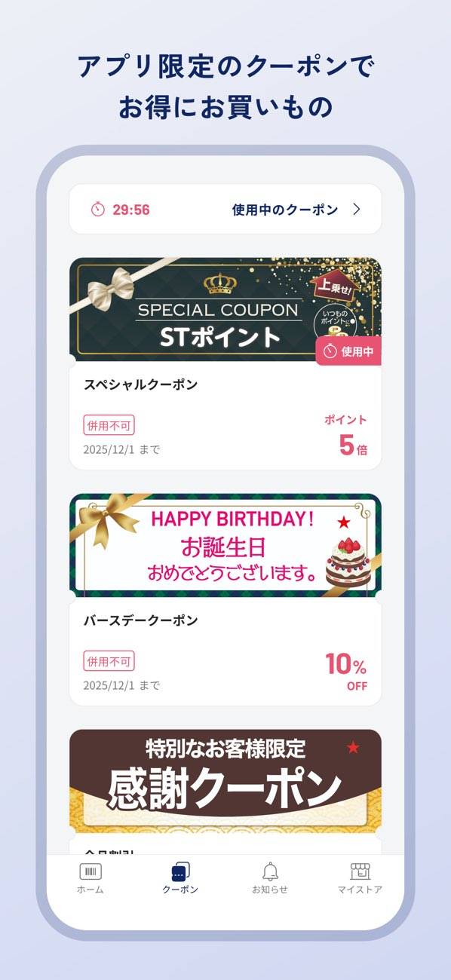Tap the スペシャルクーポン title
The height and width of the screenshot is (980, 451).
141,384
